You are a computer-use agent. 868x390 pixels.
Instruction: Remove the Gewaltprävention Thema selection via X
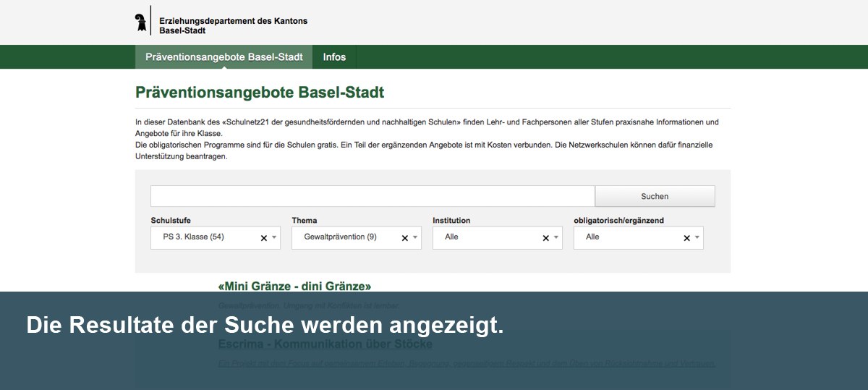click(x=405, y=238)
